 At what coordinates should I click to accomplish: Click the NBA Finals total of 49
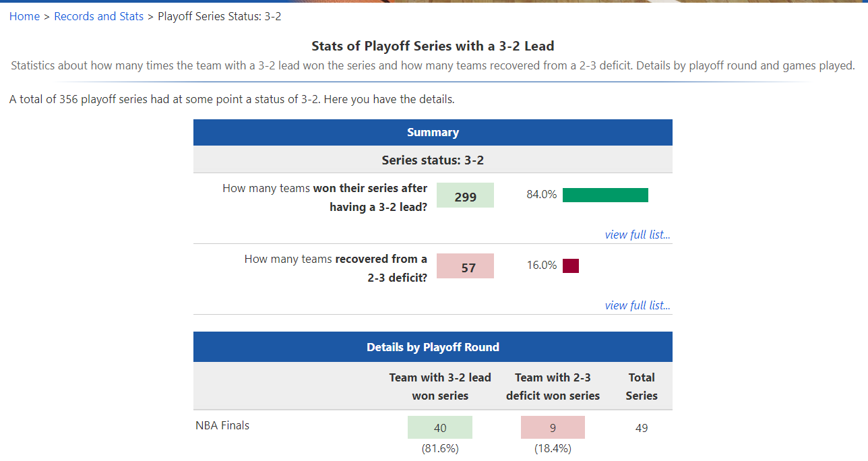[641, 428]
